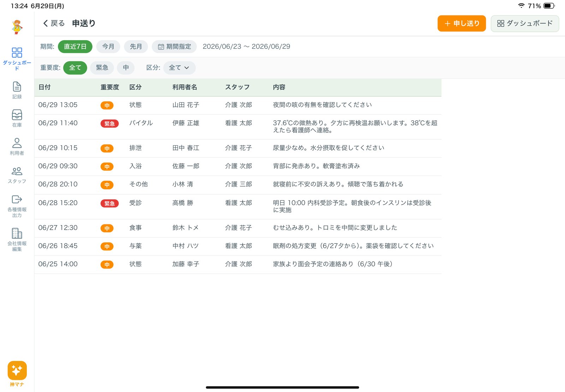Click the 中 badge in 田中 春江 row
565x392 pixels.
[x=107, y=148]
